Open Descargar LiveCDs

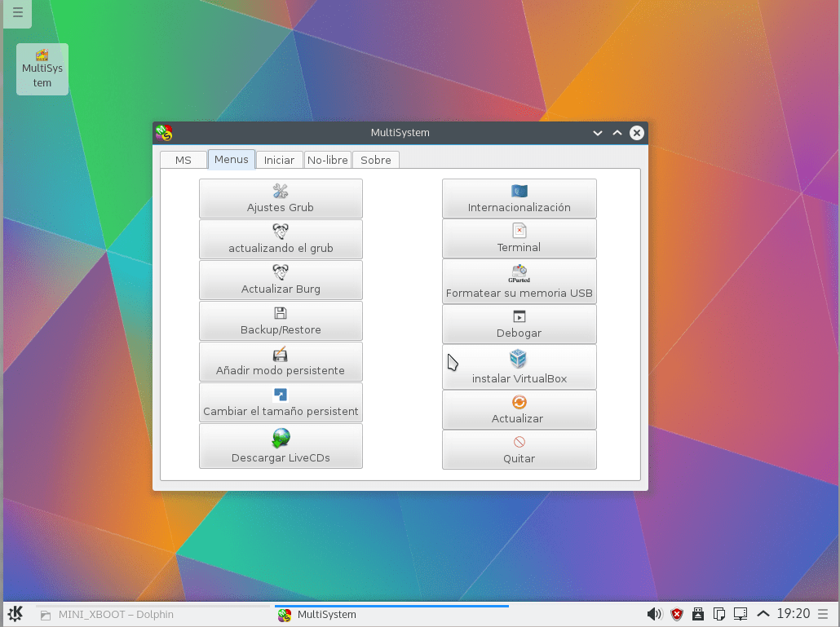tap(281, 446)
